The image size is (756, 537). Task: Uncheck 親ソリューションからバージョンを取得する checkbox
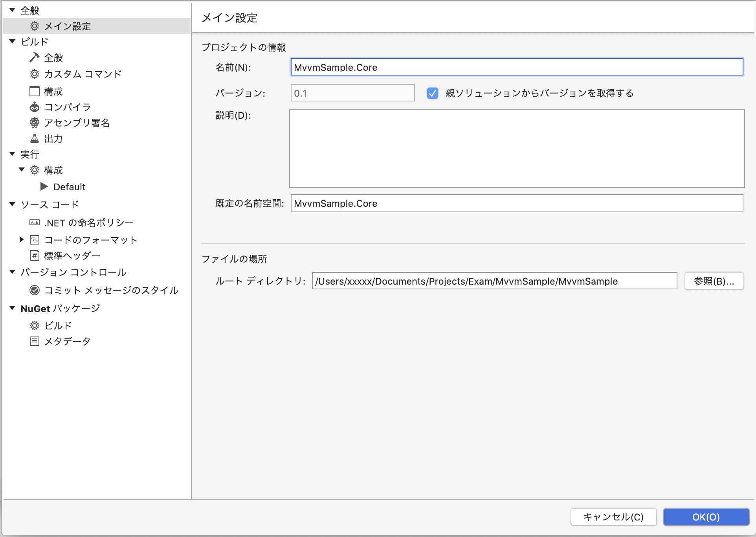[433, 93]
